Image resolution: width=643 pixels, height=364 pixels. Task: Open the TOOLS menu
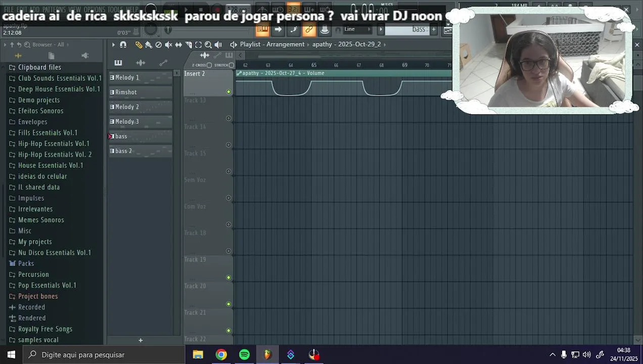(115, 10)
